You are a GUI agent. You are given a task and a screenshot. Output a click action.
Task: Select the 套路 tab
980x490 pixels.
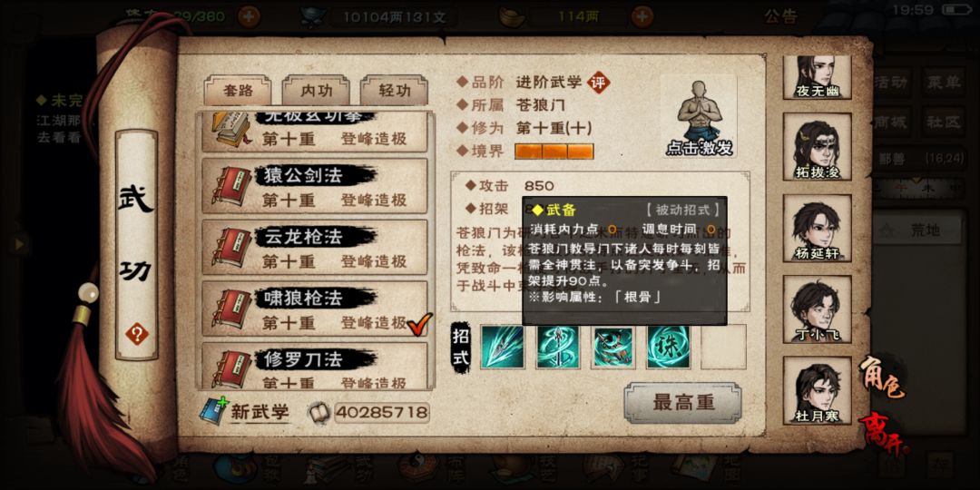(238, 92)
